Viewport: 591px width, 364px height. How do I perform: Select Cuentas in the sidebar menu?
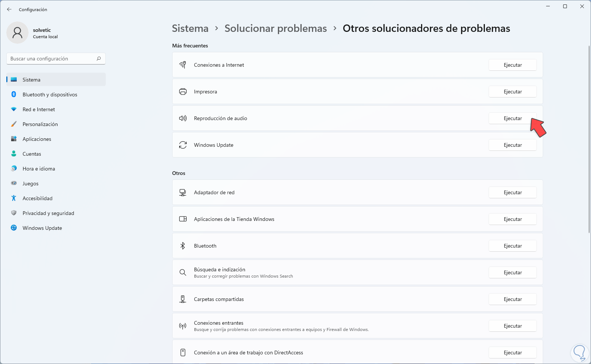pos(32,154)
